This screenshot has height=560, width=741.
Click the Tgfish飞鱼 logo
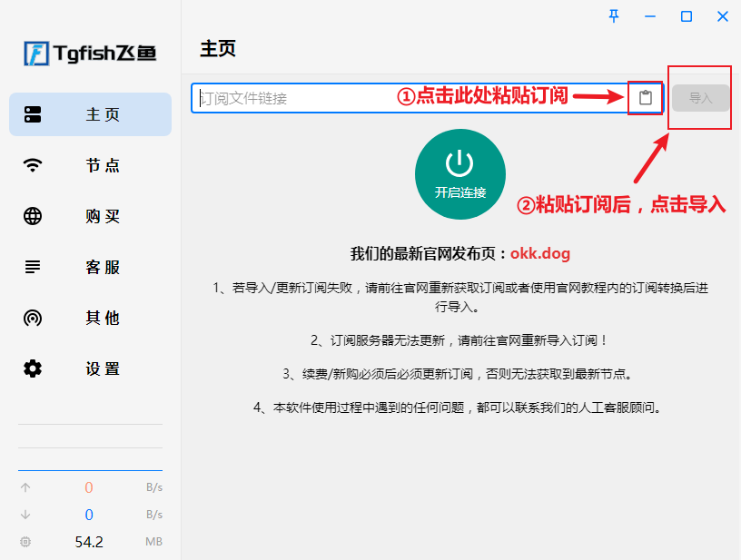pyautogui.click(x=90, y=54)
